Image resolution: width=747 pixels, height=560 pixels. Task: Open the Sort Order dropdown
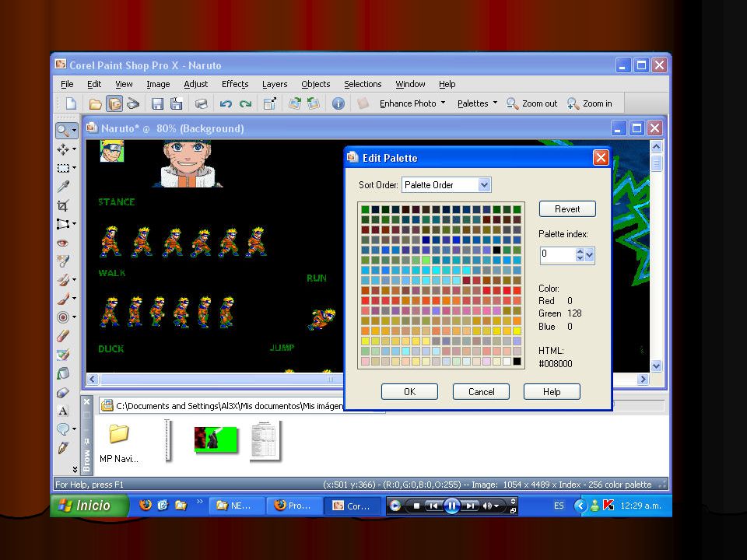coord(484,185)
